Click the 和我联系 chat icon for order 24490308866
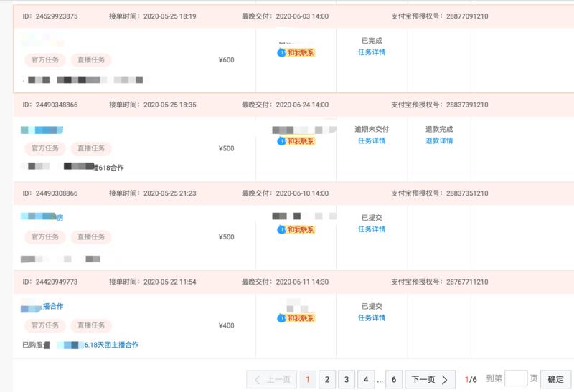 (296, 229)
